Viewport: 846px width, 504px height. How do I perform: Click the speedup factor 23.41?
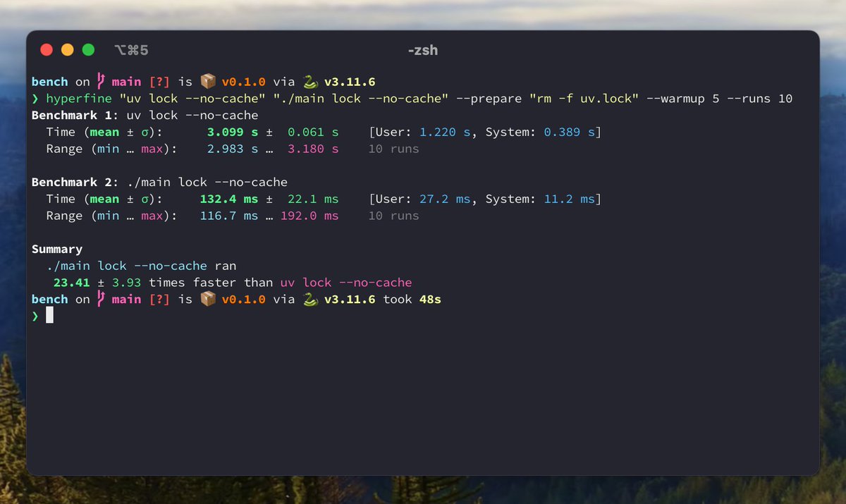click(x=72, y=283)
